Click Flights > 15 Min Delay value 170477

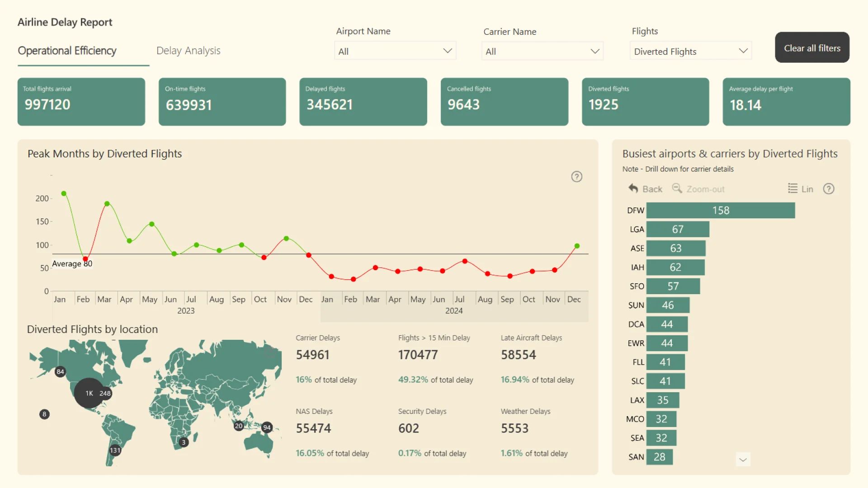coord(418,355)
